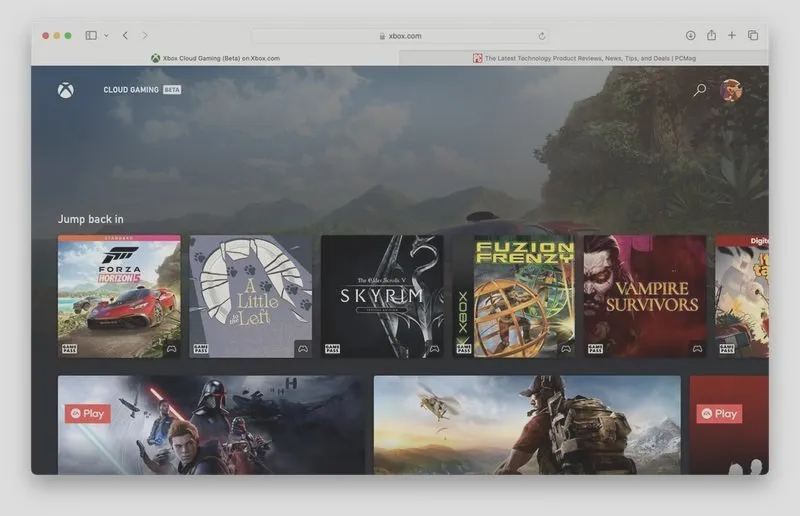This screenshot has height=516, width=800.
Task: Toggle Safari sidebar icon
Action: tap(91, 35)
